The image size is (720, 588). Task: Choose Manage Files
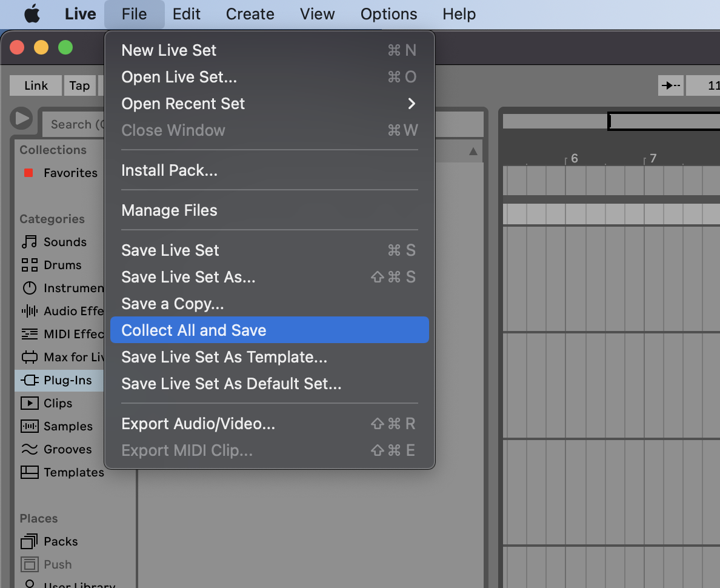270,210
